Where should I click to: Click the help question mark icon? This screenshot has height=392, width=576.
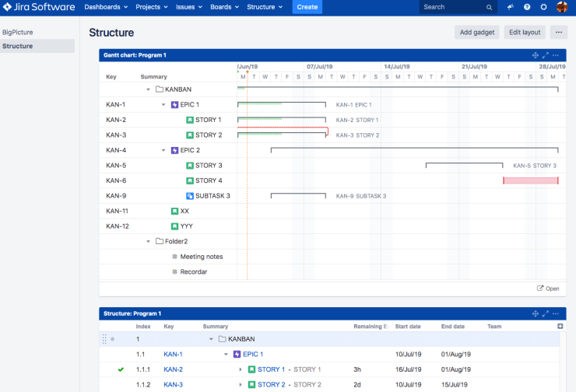pyautogui.click(x=527, y=7)
